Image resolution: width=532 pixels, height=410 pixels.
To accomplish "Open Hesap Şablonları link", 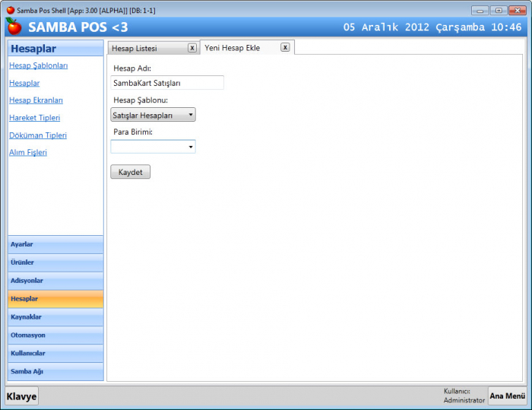I will [39, 65].
